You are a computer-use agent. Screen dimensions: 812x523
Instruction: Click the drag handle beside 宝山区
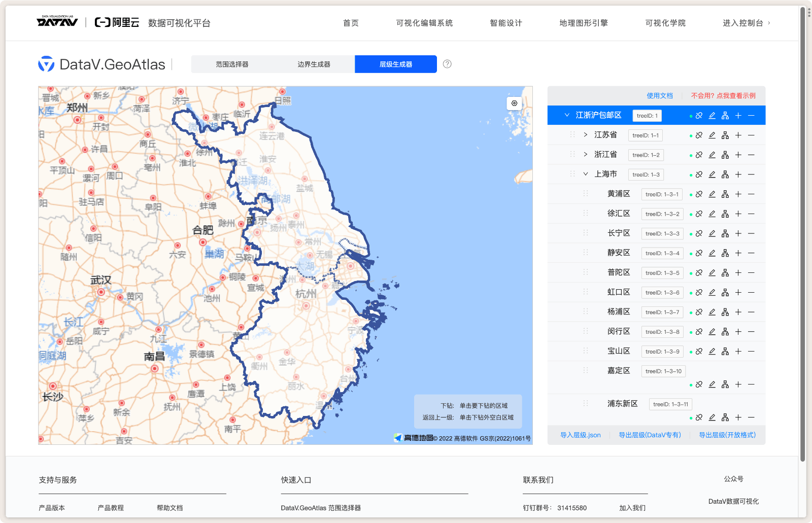[586, 351]
